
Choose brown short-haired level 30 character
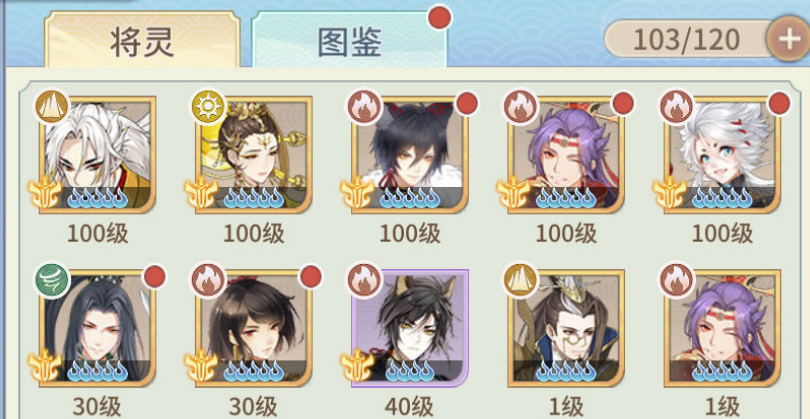point(254,328)
